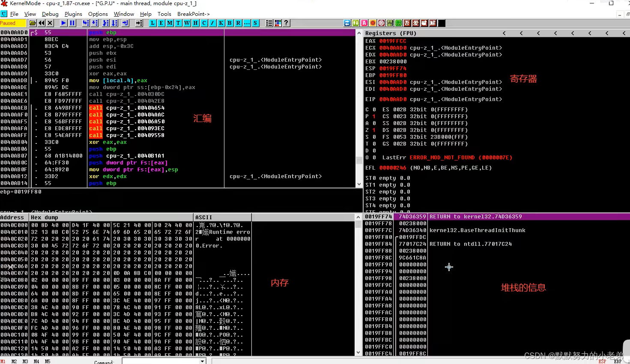
Task: Switch to memory bookmark M3
Action: click(25, 361)
